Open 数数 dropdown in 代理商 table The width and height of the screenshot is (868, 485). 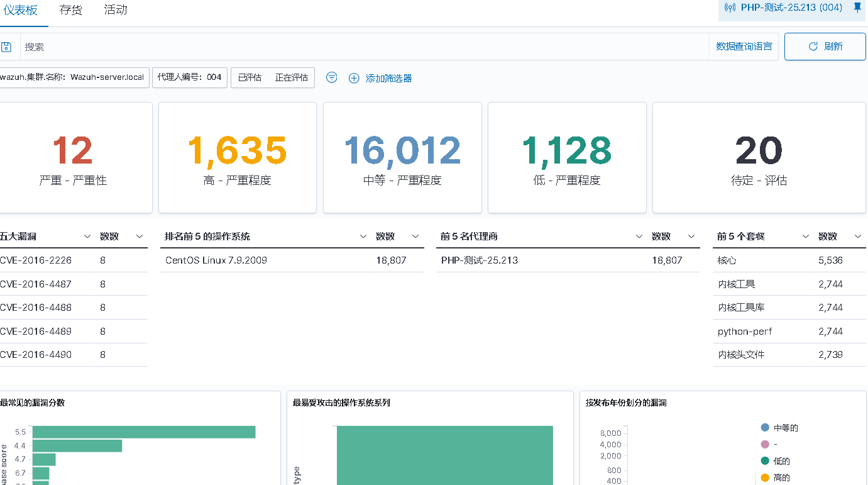[x=691, y=237]
